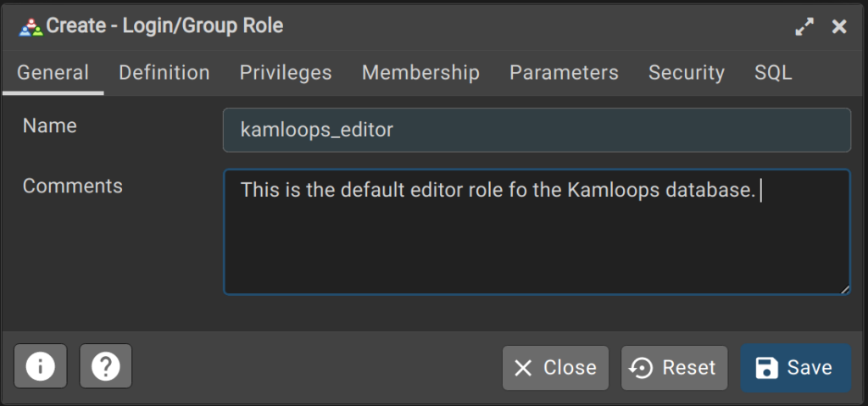
Task: Select the General tab
Action: pos(53,73)
